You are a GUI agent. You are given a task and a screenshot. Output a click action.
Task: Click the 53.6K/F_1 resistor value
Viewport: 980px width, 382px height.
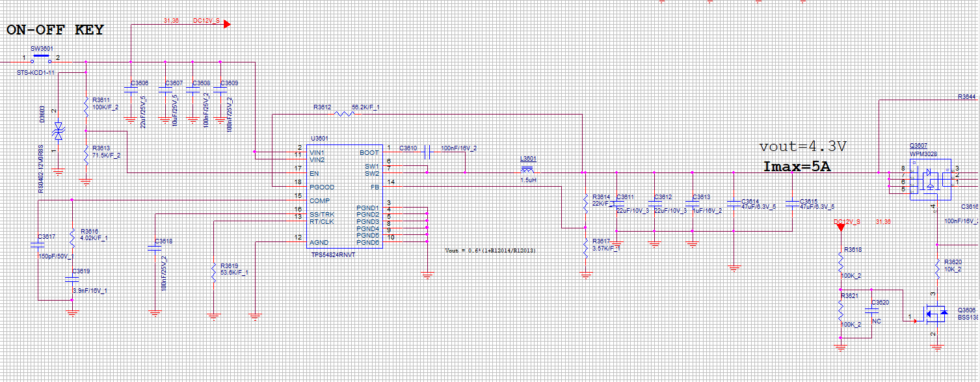(234, 272)
